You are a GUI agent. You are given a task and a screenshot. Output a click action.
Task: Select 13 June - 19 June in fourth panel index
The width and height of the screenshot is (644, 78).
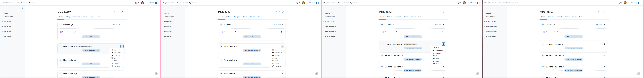click(492, 26)
